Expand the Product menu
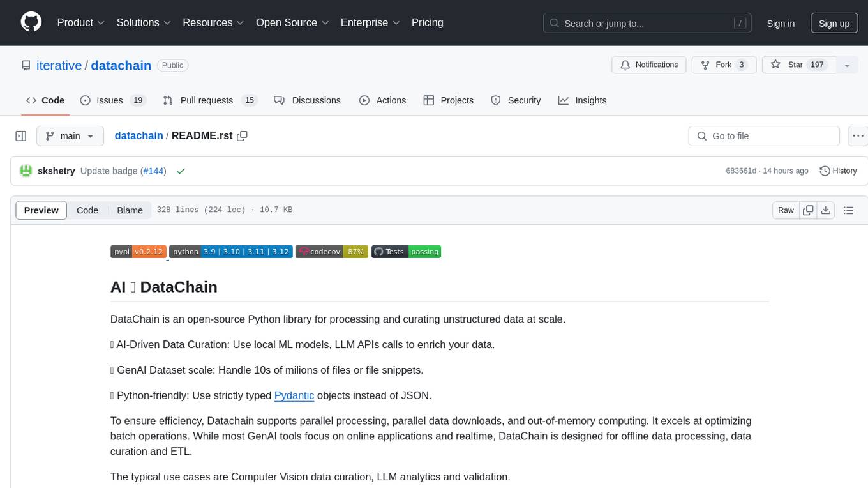The height and width of the screenshot is (488, 868). tap(81, 22)
